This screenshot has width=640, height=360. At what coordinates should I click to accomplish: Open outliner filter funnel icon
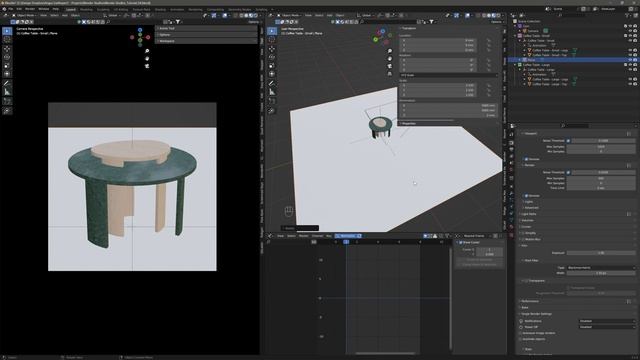tap(627, 16)
